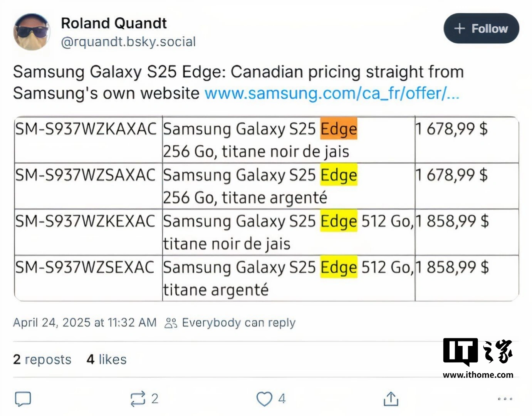Like the post with heart icon

coord(264,399)
